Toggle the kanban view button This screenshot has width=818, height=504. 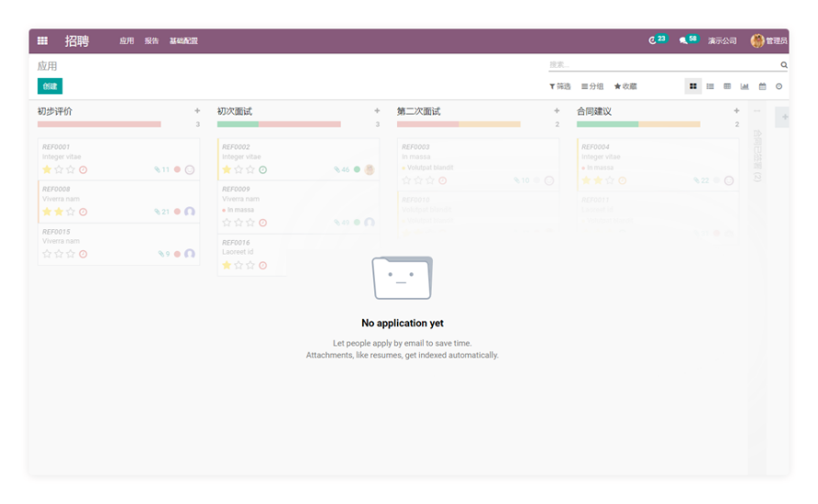[693, 86]
